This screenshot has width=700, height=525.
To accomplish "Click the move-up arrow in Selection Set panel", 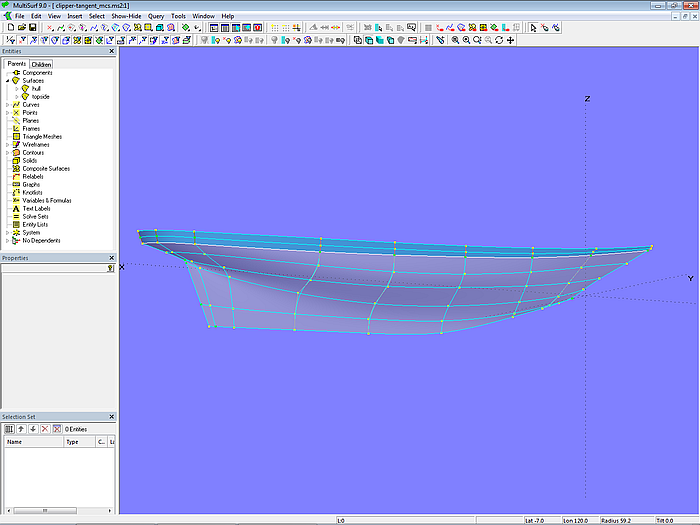I will click(21, 429).
